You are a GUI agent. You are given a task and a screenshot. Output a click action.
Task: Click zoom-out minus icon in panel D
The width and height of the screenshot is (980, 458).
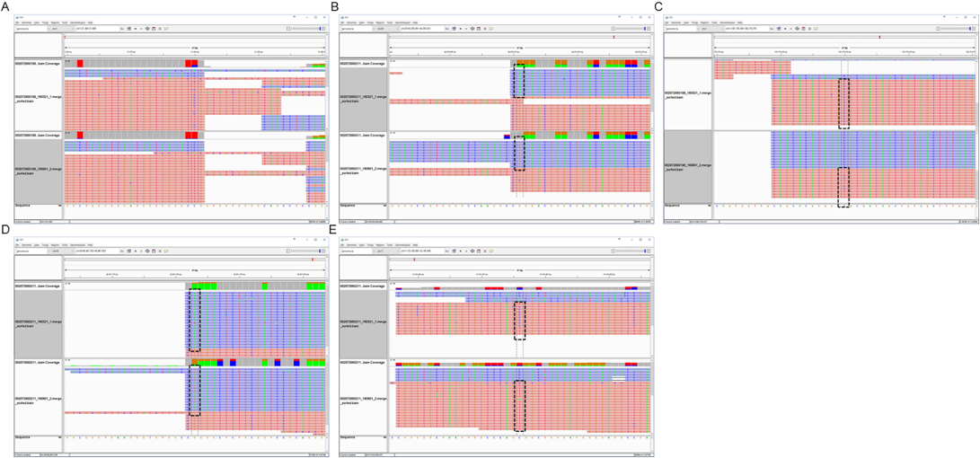pyautogui.click(x=288, y=251)
